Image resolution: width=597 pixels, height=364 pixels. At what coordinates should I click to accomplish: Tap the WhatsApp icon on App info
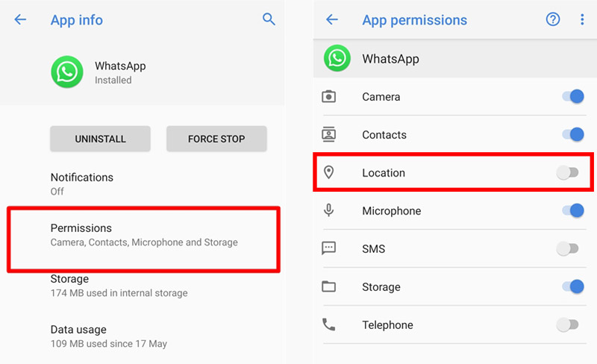click(x=67, y=72)
